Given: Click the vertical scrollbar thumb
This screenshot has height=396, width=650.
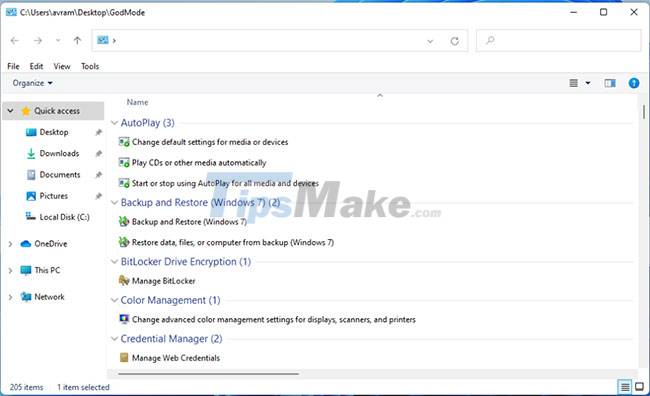Looking at the screenshot, I should coord(644,112).
